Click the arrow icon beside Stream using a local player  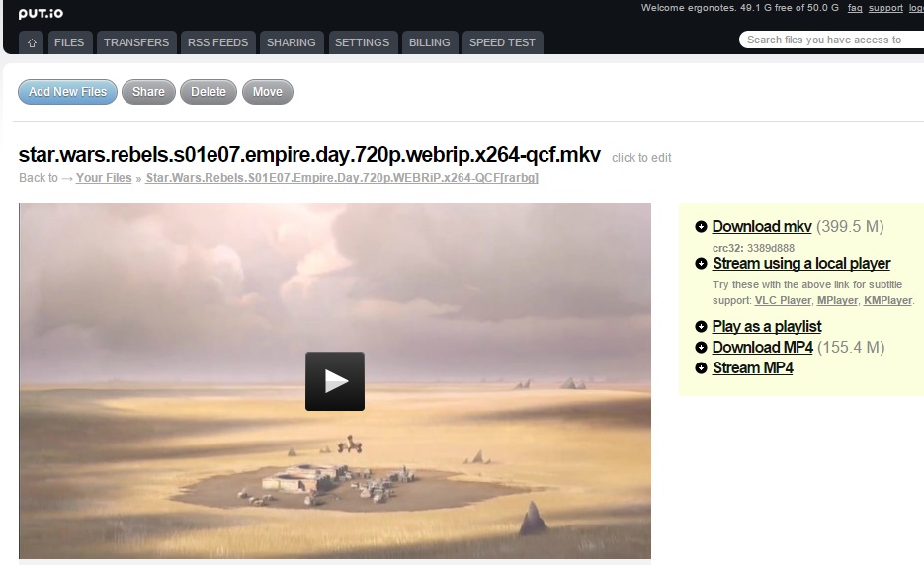(701, 264)
